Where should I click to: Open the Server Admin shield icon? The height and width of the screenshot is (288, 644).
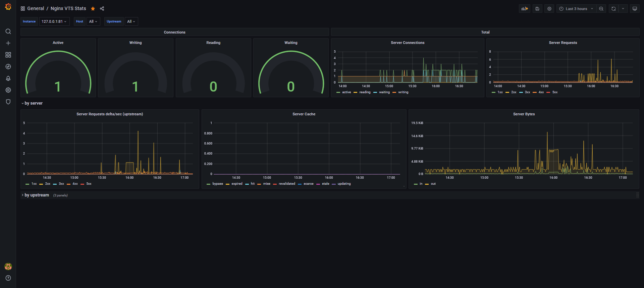click(8, 102)
